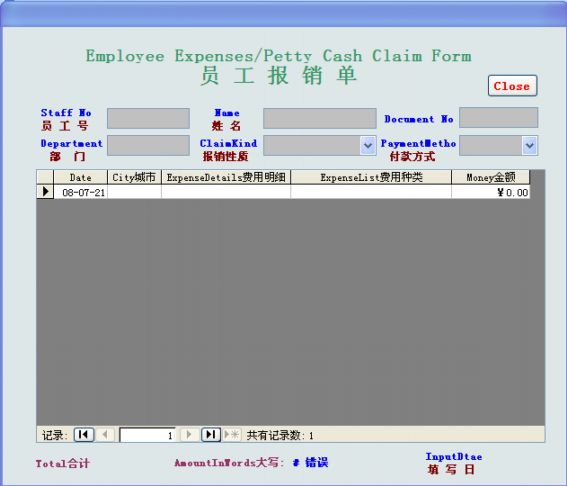Select the Date column header
This screenshot has height=486, width=567.
(81, 177)
